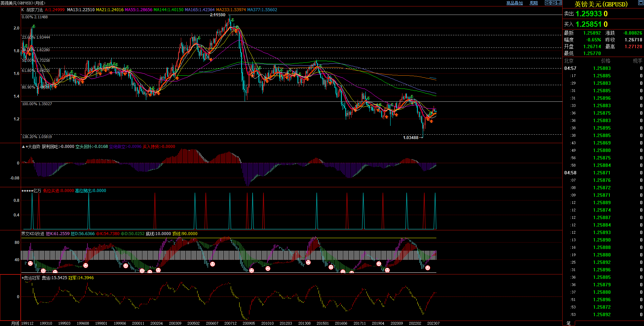Select the 笔 tab under tick list

coord(569,323)
